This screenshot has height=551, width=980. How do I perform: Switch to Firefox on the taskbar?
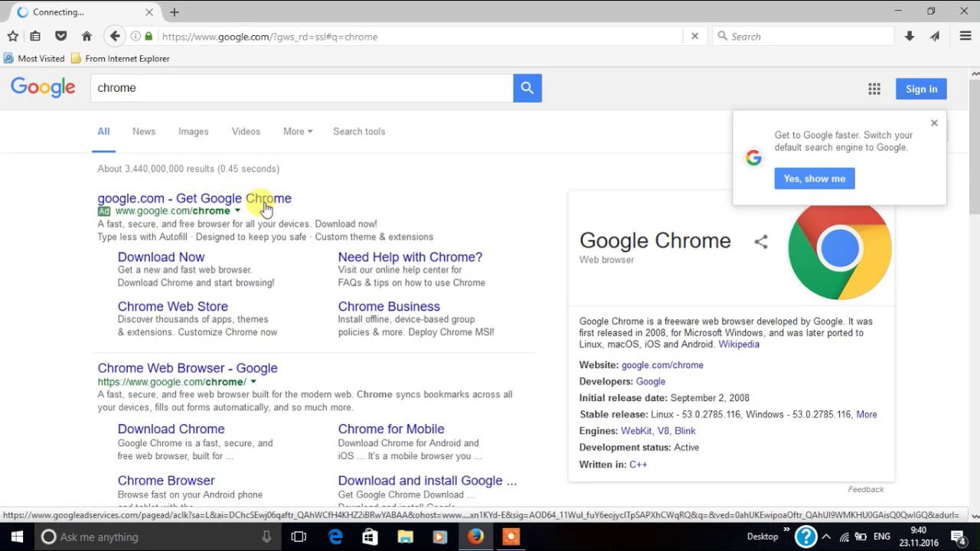tap(475, 536)
